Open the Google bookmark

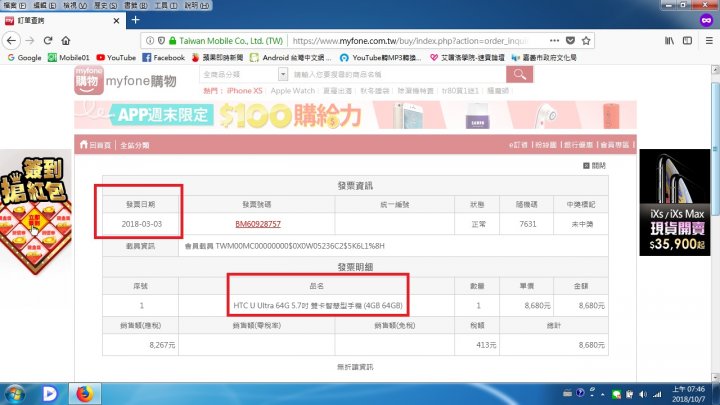point(24,57)
